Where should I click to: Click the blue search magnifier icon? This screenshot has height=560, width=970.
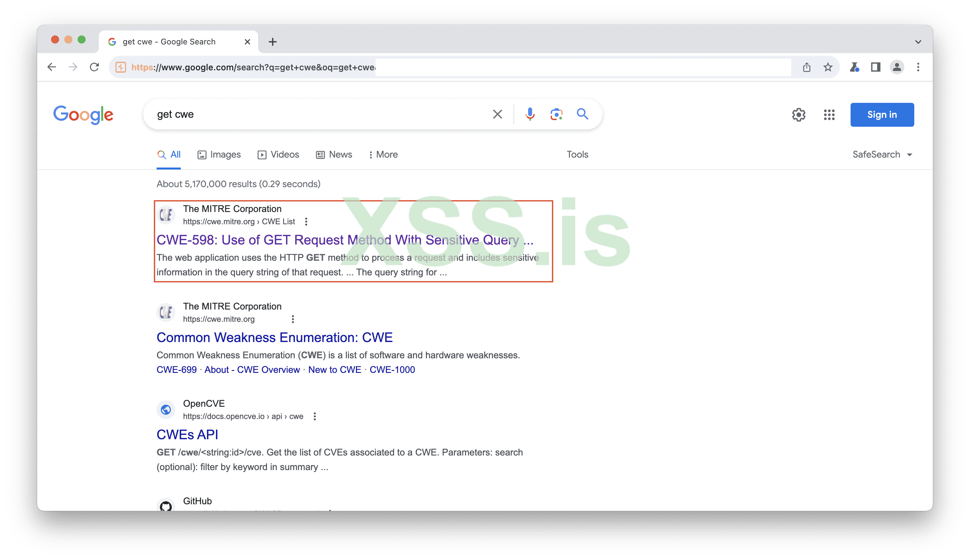582,114
